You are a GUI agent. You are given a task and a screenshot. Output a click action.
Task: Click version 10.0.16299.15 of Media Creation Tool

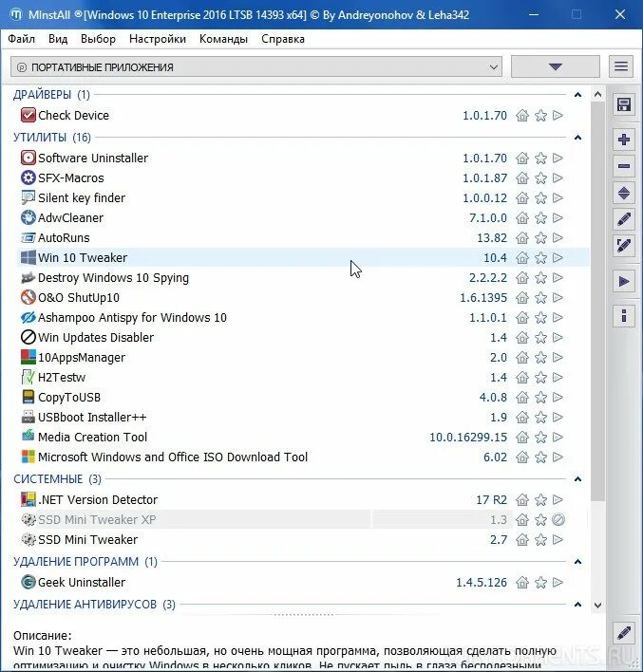click(x=468, y=438)
